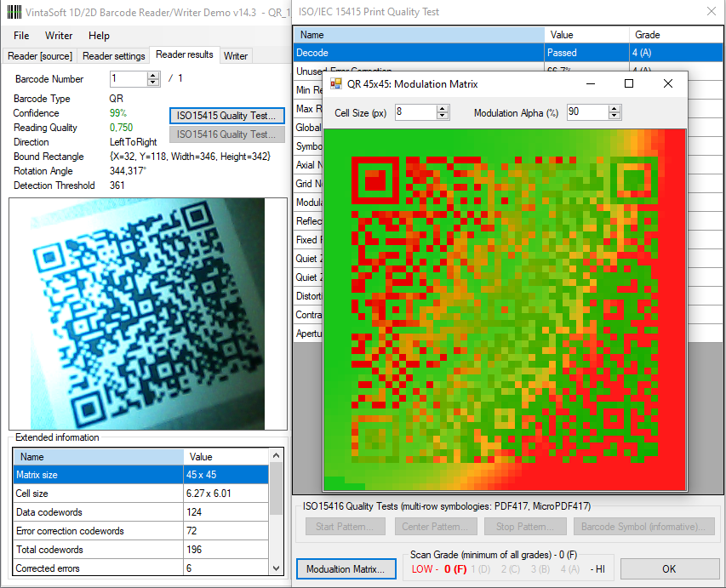Open the File menu

(21, 36)
